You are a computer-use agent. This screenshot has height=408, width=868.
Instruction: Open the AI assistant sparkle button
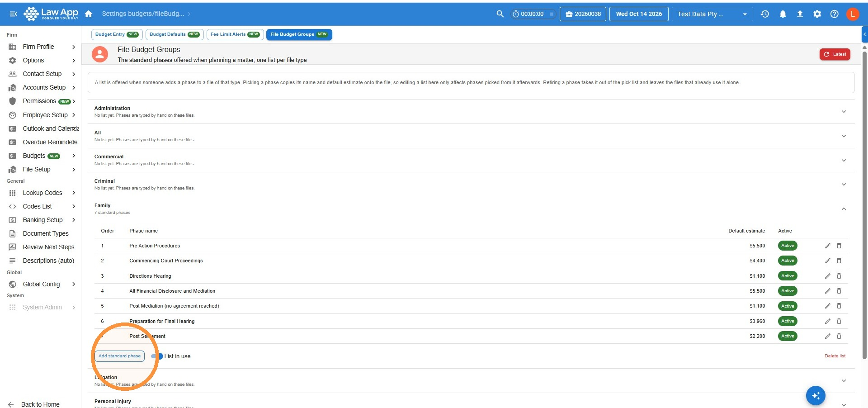[x=816, y=396]
